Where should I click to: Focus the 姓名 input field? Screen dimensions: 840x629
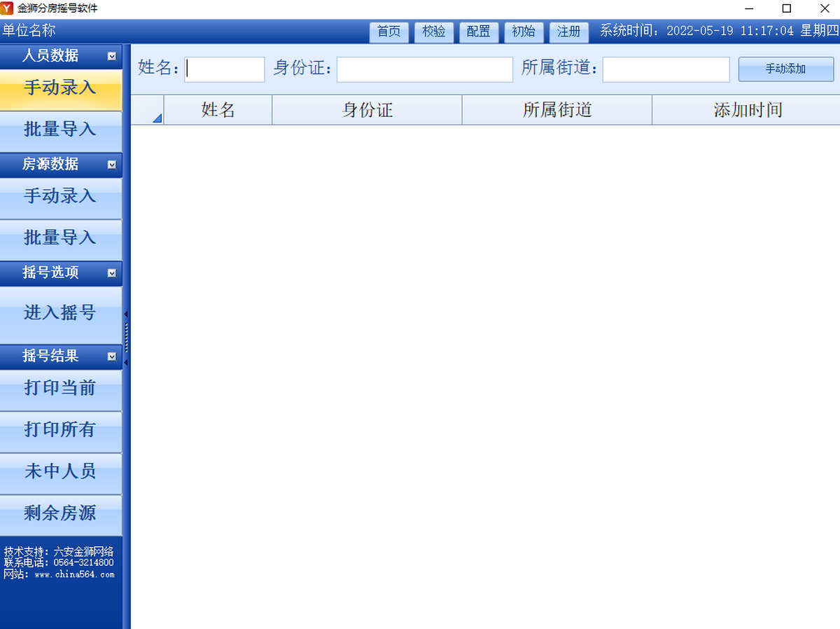(x=225, y=69)
